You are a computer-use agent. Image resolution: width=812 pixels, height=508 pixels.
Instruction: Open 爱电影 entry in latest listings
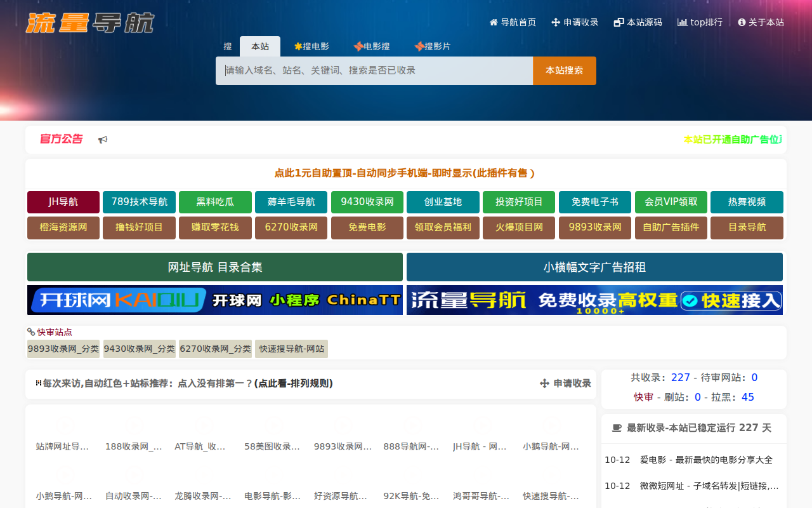pos(706,460)
